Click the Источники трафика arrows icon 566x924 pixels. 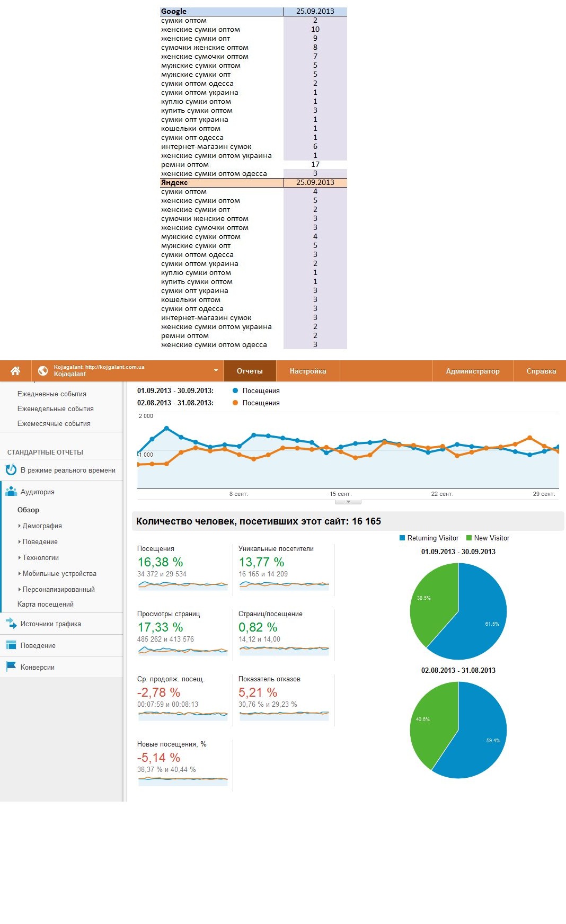pyautogui.click(x=11, y=623)
